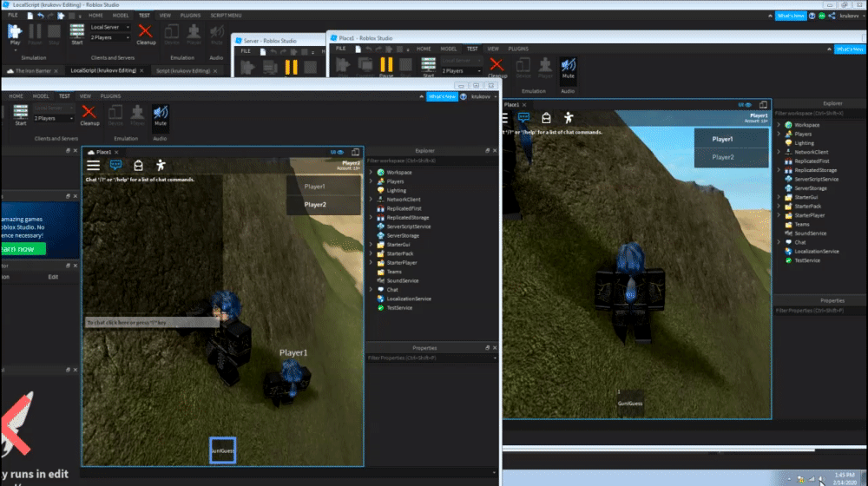Expand Workspace in the Player1 window Explorer
This screenshot has height=486, width=868.
tap(779, 125)
